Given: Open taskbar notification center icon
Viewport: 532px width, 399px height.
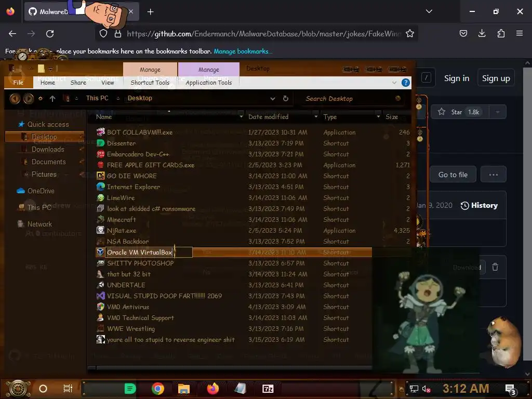Looking at the screenshot, I should pyautogui.click(x=510, y=389).
